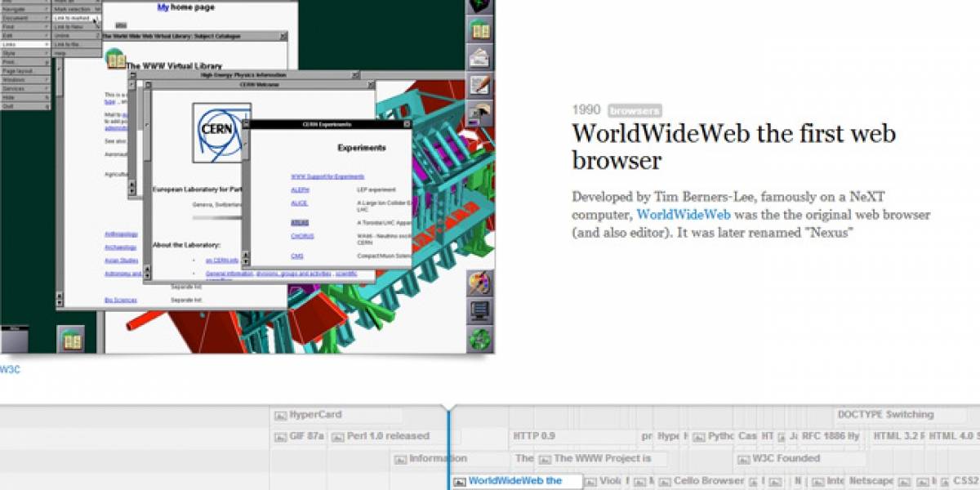This screenshot has width=980, height=490.
Task: Open the CMS link in CERN Experiments window
Action: (x=296, y=256)
